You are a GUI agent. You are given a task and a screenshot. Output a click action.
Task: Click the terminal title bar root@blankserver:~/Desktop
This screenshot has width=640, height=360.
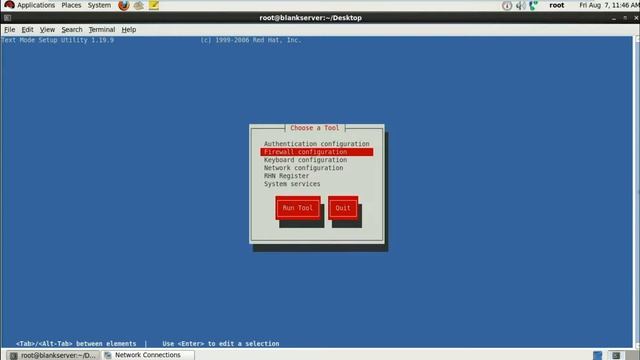point(310,18)
